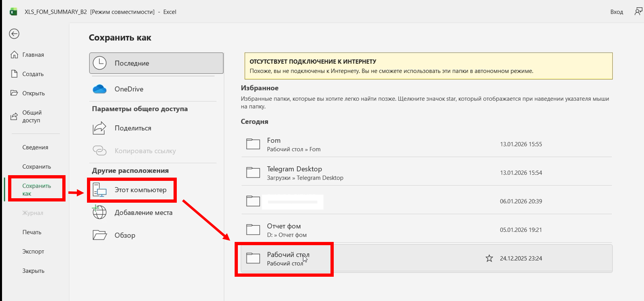
Task: Select Создать in the left sidebar
Action: pos(33,74)
